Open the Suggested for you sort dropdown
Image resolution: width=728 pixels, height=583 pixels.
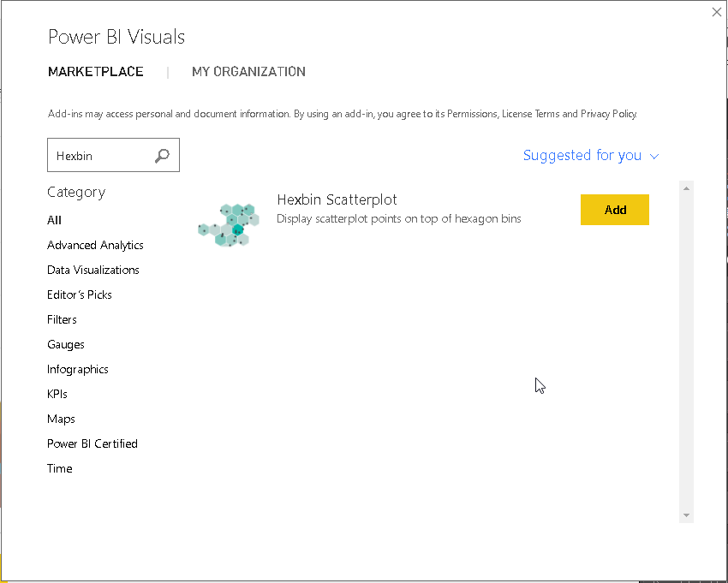(591, 155)
